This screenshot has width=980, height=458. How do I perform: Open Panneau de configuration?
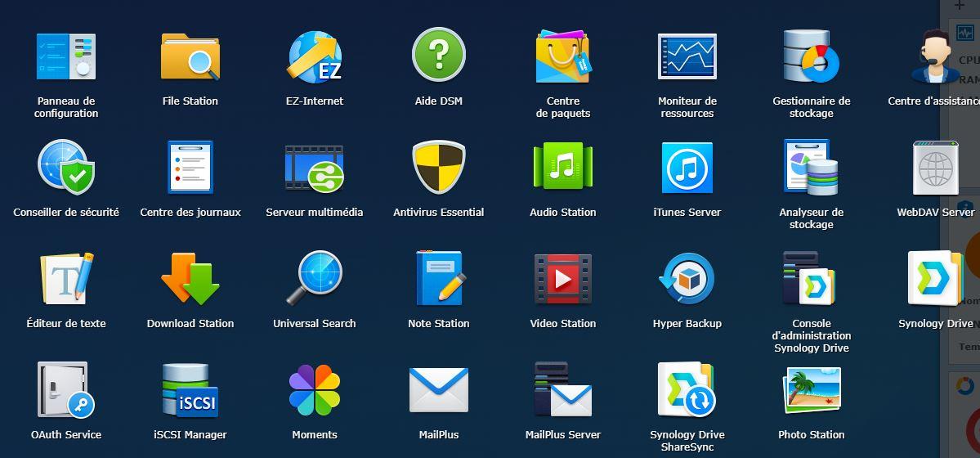pyautogui.click(x=65, y=56)
